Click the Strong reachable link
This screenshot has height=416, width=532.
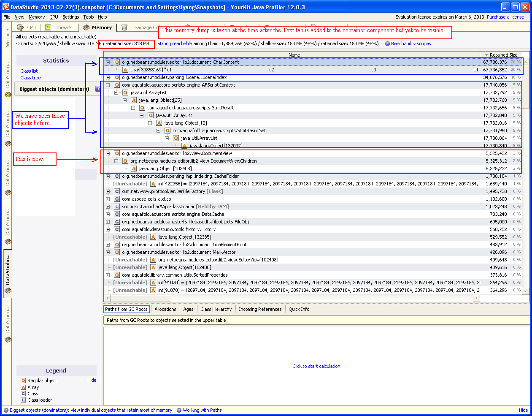(175, 44)
